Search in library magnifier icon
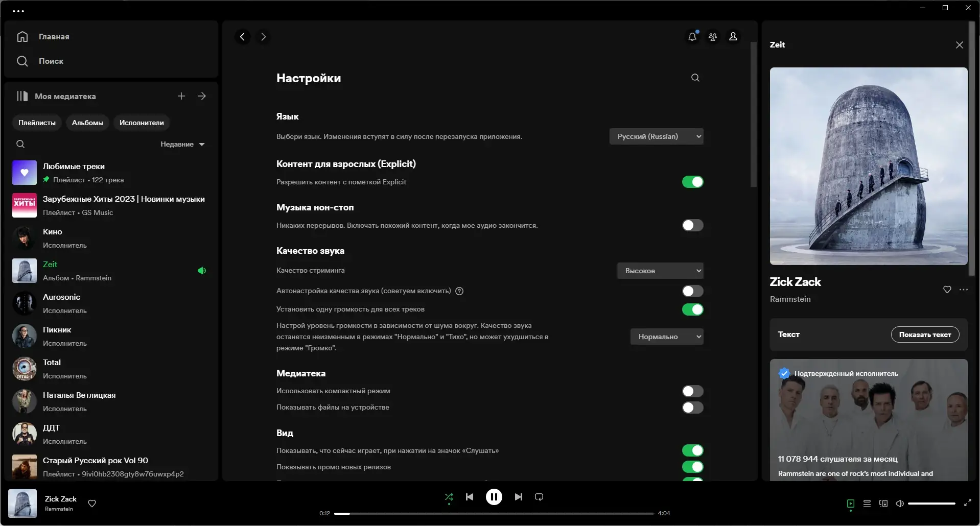The image size is (980, 526). coord(20,144)
